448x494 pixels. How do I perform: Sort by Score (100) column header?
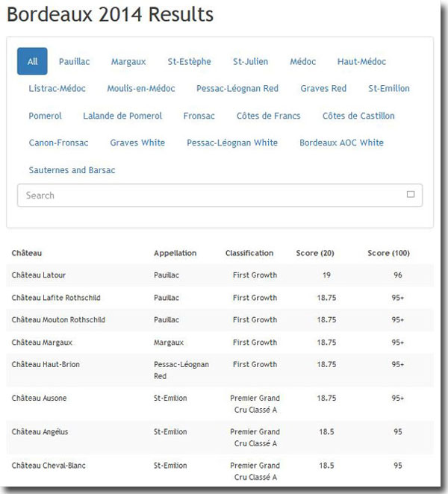[x=388, y=253]
